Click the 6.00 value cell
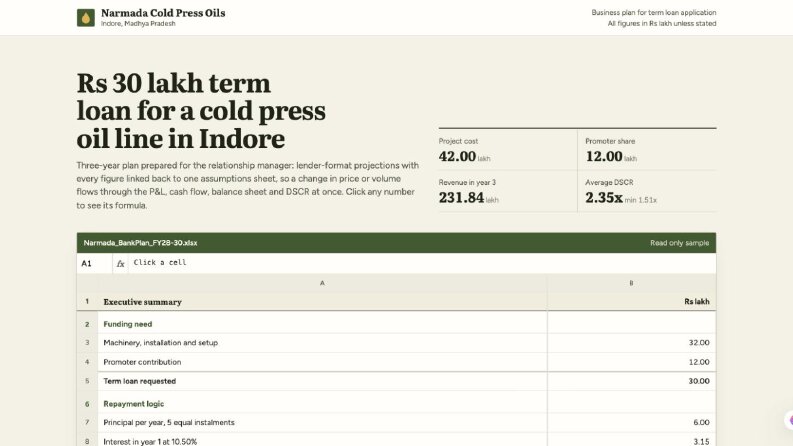Viewport: 793px width, 446px height. (x=631, y=422)
